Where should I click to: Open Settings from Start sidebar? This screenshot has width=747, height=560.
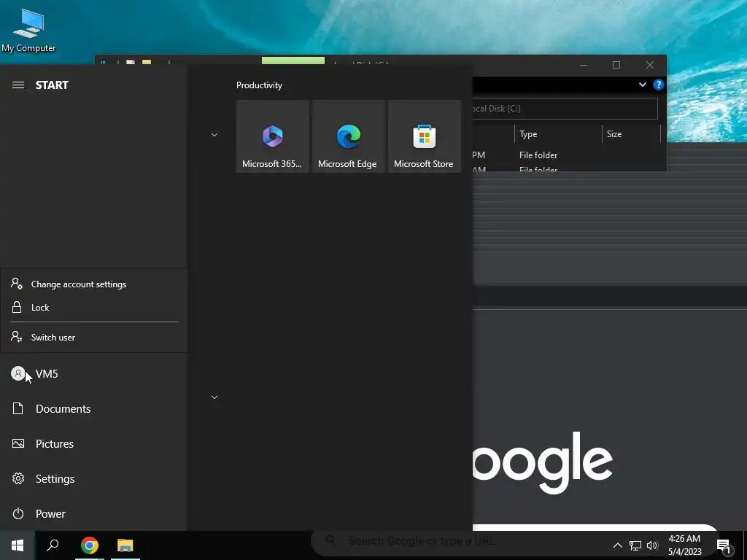pyautogui.click(x=94, y=478)
